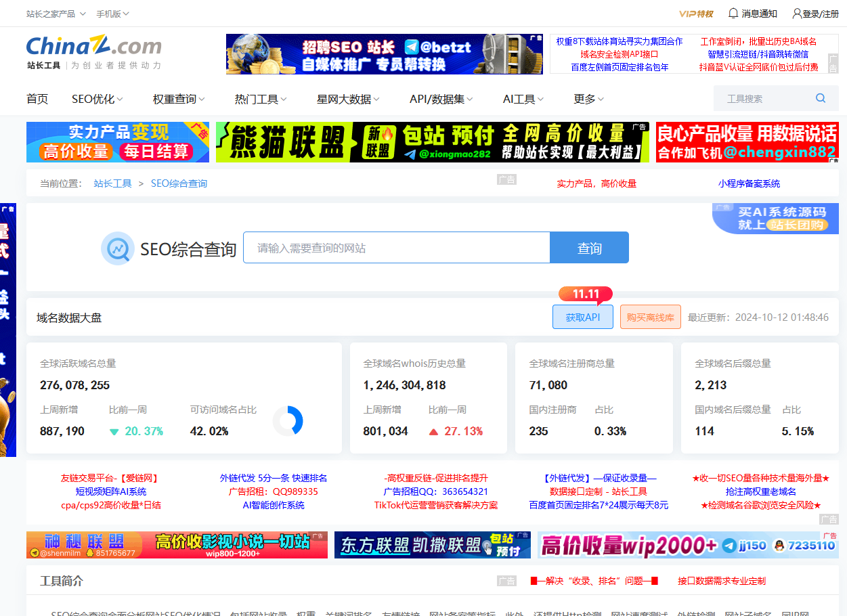This screenshot has width=847, height=616.
Task: Open the 热门工具 menu dropdown
Action: point(261,99)
